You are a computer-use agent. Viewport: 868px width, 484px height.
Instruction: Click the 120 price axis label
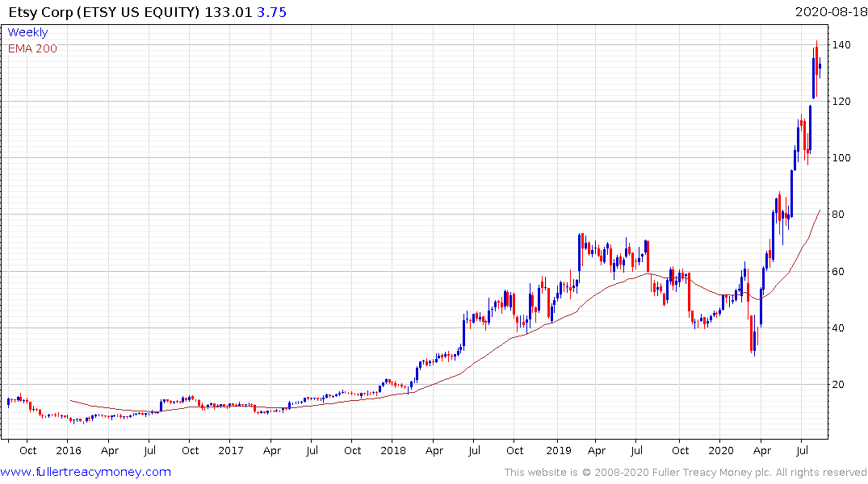tap(841, 101)
